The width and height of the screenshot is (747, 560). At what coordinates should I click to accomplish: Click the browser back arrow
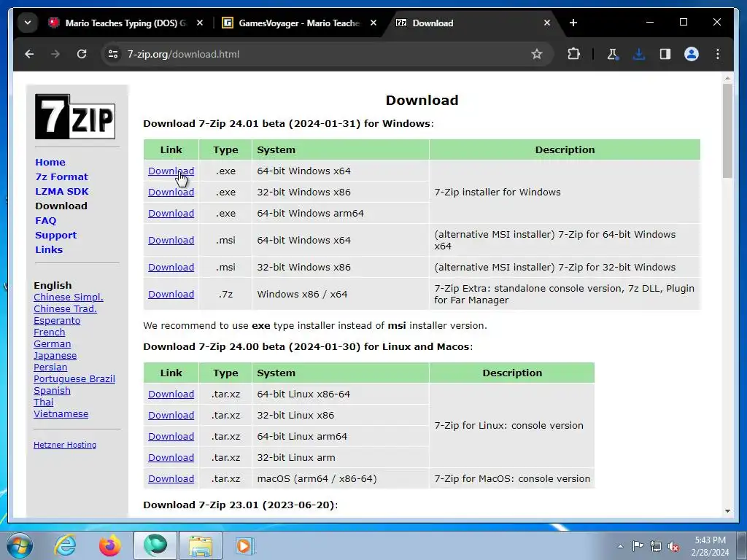click(x=29, y=54)
